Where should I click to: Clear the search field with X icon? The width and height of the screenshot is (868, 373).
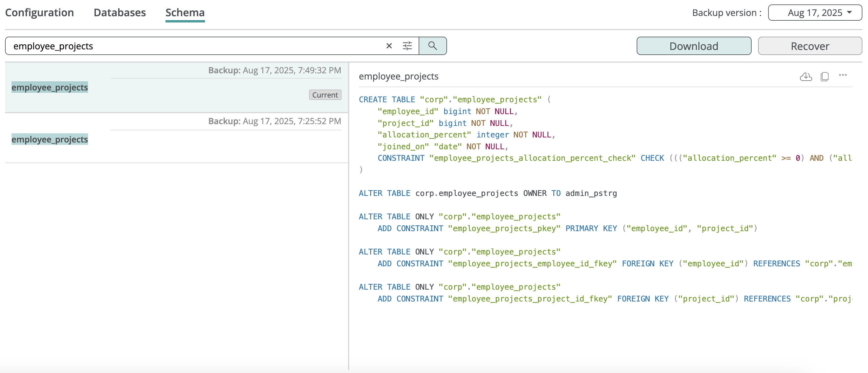[x=389, y=46]
